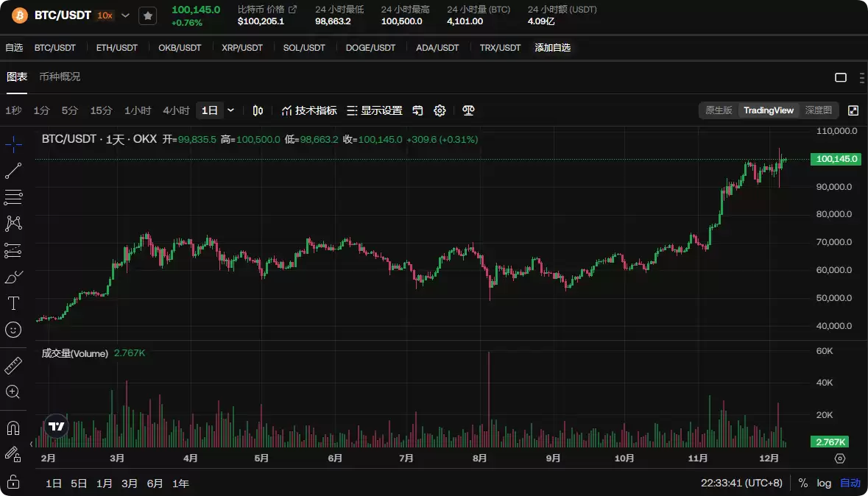Open the brush drawing tool
The width and height of the screenshot is (868, 496).
tap(13, 276)
